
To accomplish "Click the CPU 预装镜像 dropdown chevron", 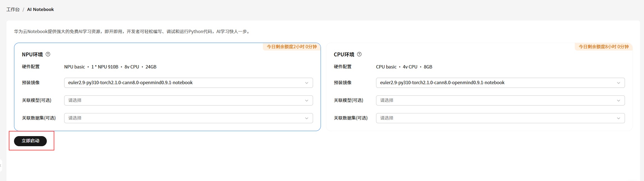I will pos(618,83).
